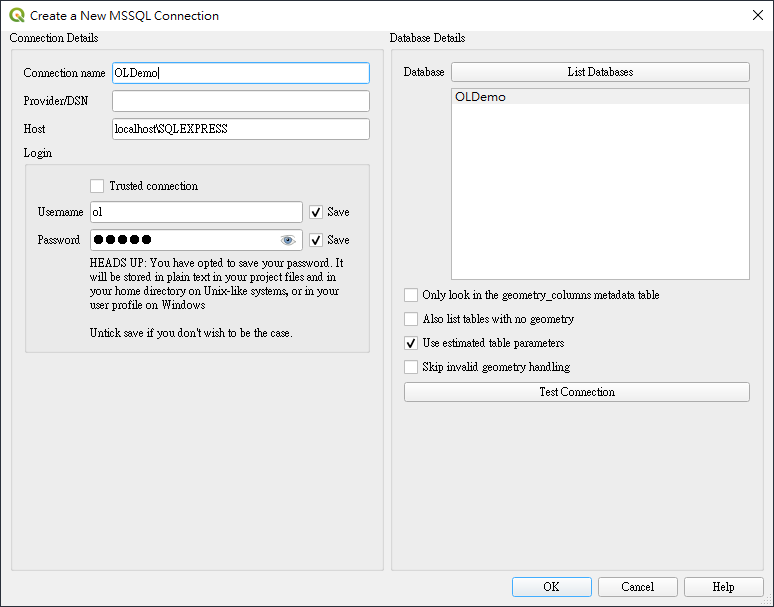
Task: Uncheck Save next to Password
Action: tap(316, 240)
